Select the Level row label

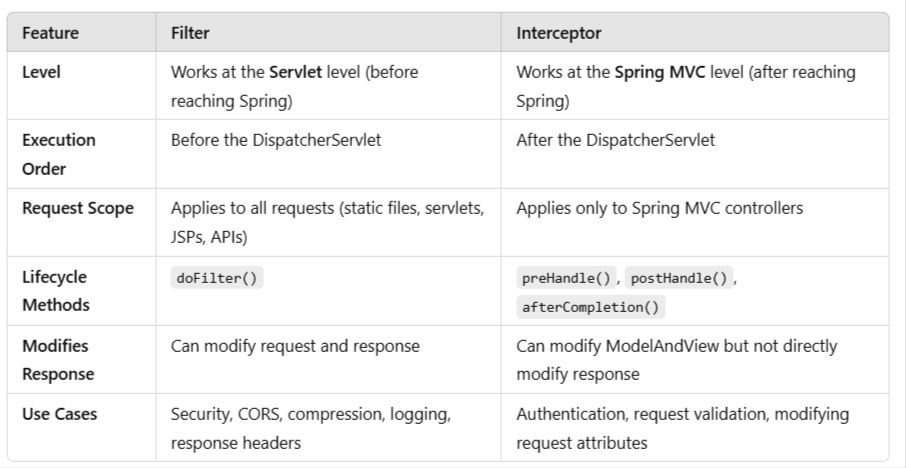tap(41, 72)
